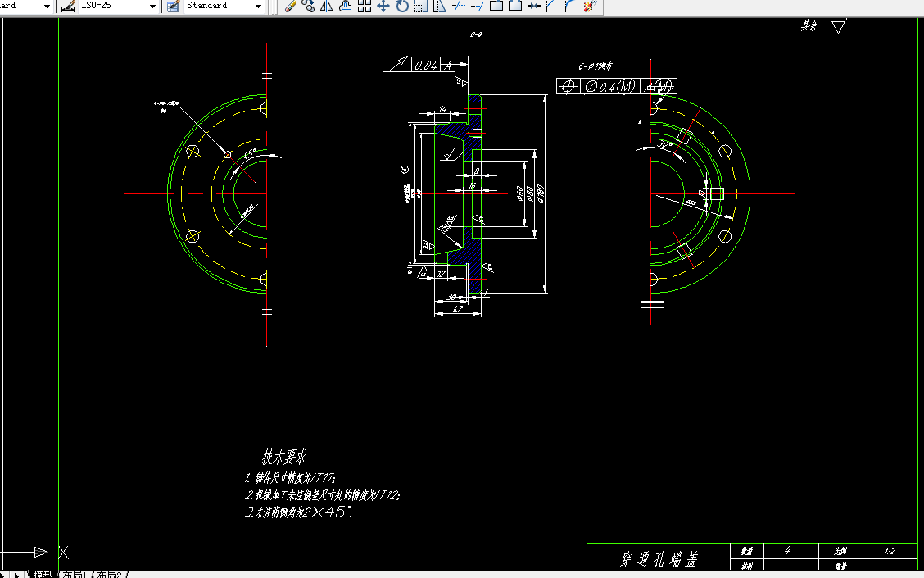Click the quantity value 4 in title block
This screenshot has height=578, width=924.
pos(787,550)
